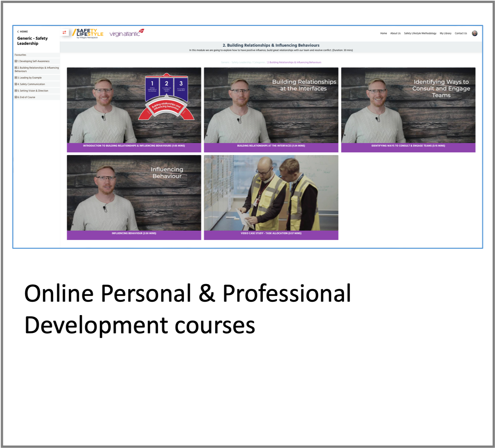Select 1. Developing Self-Awareness module text
The height and width of the screenshot is (448, 495).
point(34,61)
